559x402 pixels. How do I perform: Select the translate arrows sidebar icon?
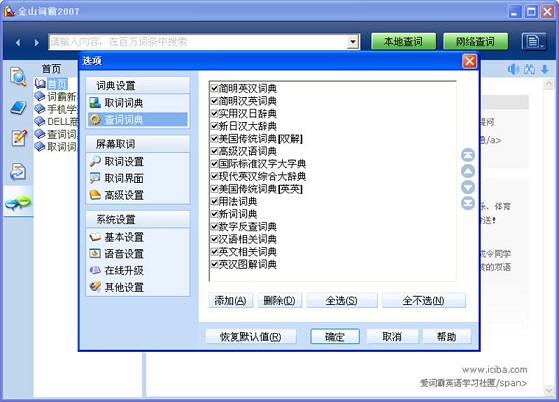pos(18,171)
